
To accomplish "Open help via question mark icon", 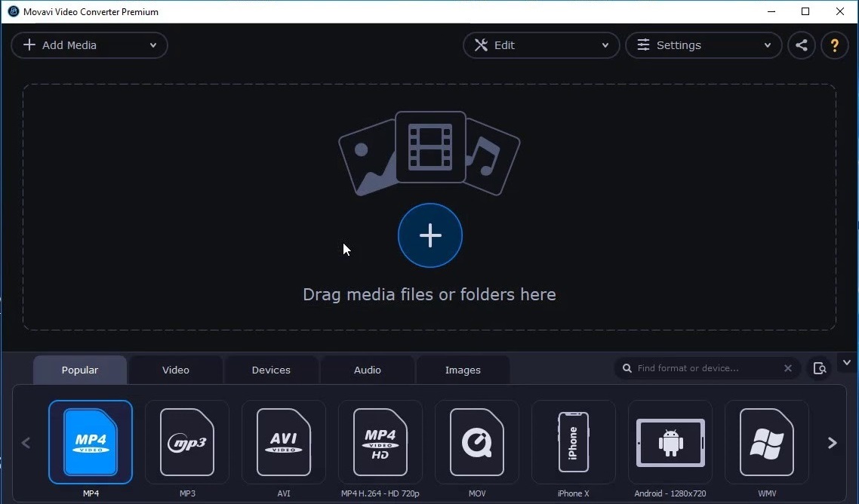I will click(834, 45).
